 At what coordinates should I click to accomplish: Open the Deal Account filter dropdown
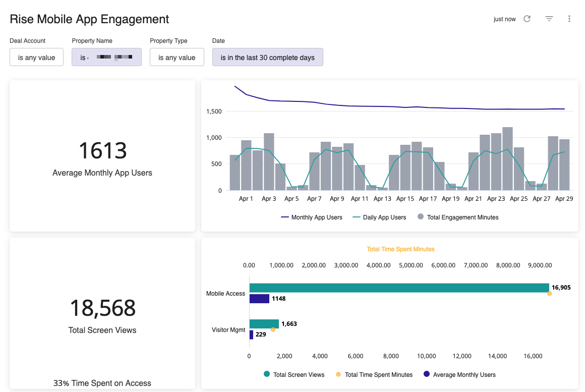pos(36,58)
